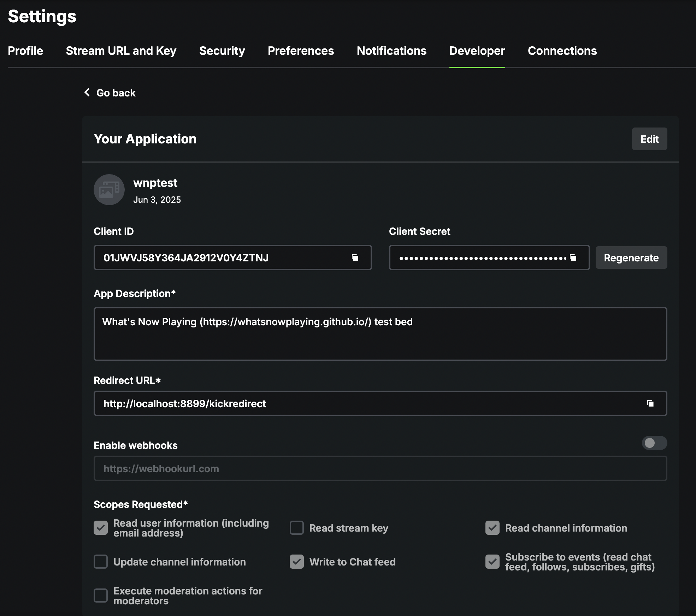Copy the Redirect URL using its copy icon
696x616 pixels.
[x=650, y=403]
